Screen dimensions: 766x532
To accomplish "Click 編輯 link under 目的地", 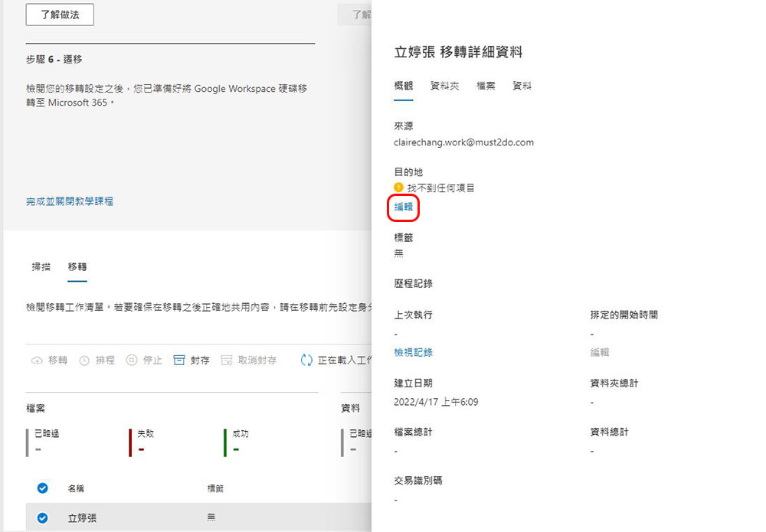I will pos(404,207).
